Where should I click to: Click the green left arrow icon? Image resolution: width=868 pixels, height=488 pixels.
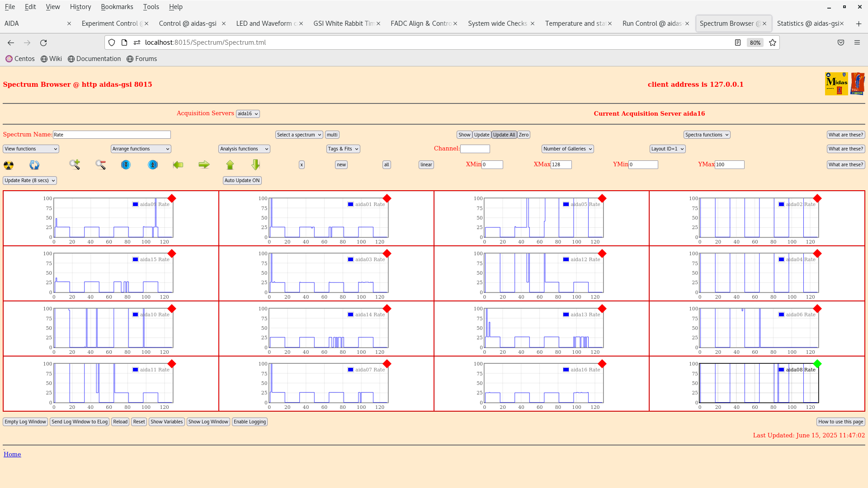pos(178,165)
